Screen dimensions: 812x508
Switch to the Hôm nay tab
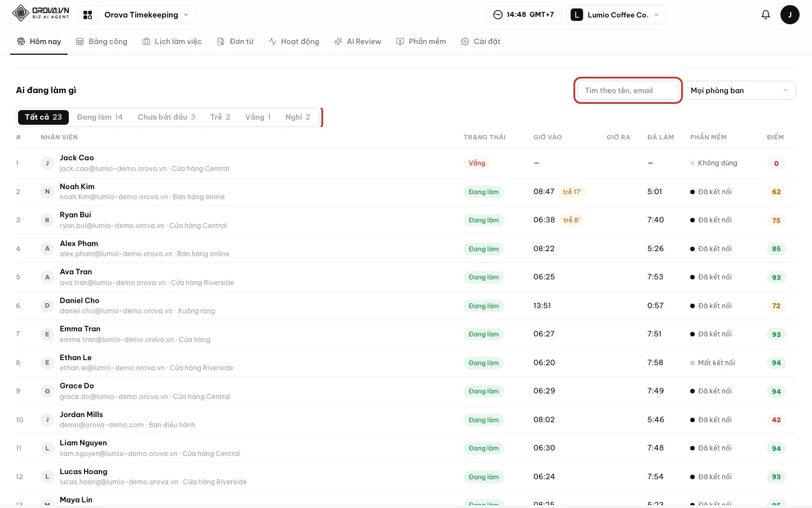pyautogui.click(x=39, y=42)
